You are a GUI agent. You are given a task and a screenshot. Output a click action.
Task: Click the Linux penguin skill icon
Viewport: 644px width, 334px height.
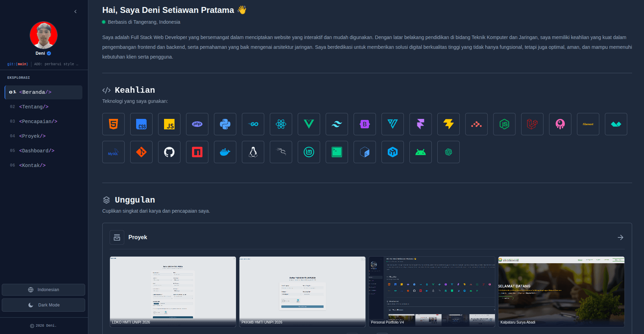253,152
